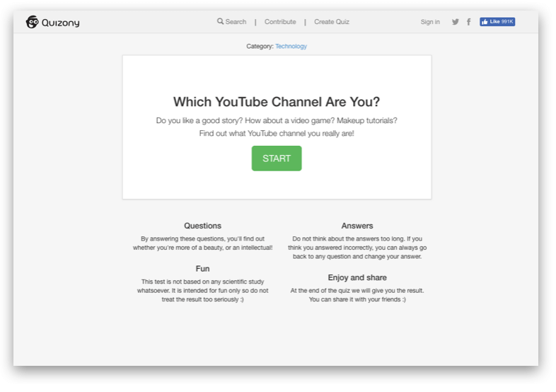Open the Contribute nav item
The height and width of the screenshot is (392, 556).
click(x=280, y=22)
